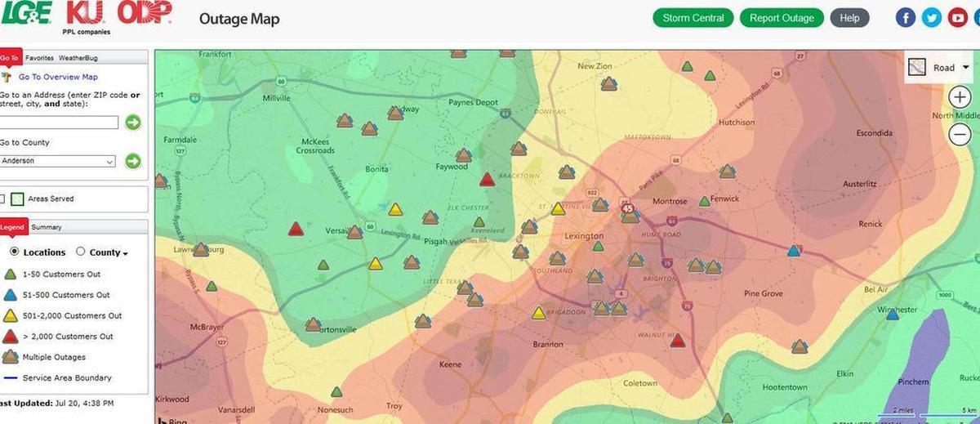The image size is (980, 424).
Task: Open the Road map type dropdown
Action: (938, 68)
